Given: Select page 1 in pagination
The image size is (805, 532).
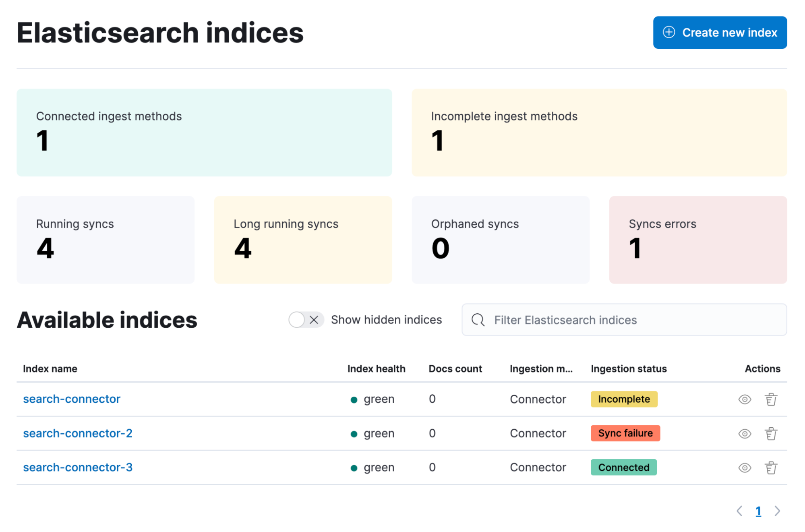Looking at the screenshot, I should (758, 511).
